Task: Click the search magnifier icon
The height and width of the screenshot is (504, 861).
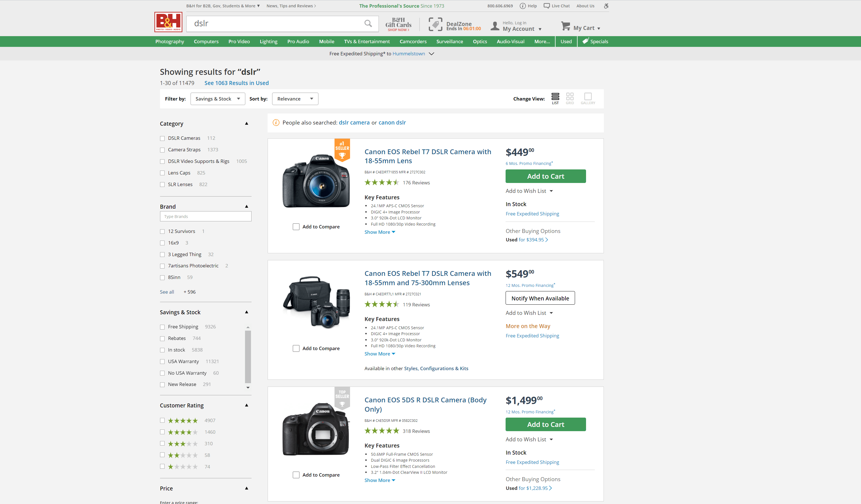Action: pyautogui.click(x=368, y=24)
